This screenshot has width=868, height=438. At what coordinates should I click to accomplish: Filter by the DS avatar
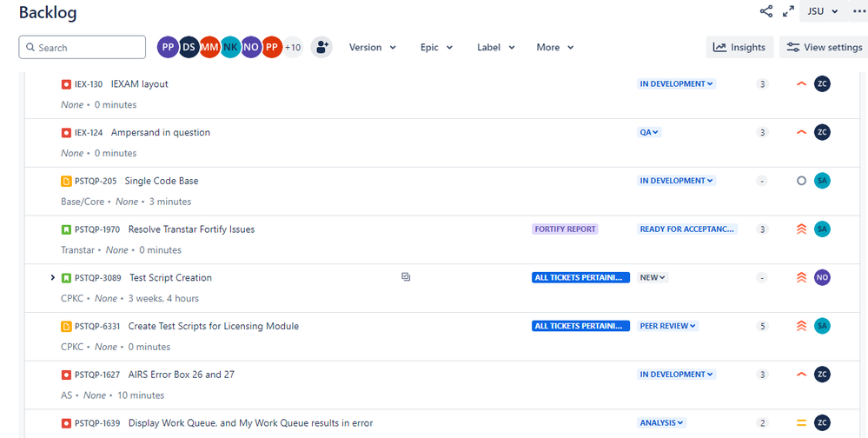coord(189,47)
